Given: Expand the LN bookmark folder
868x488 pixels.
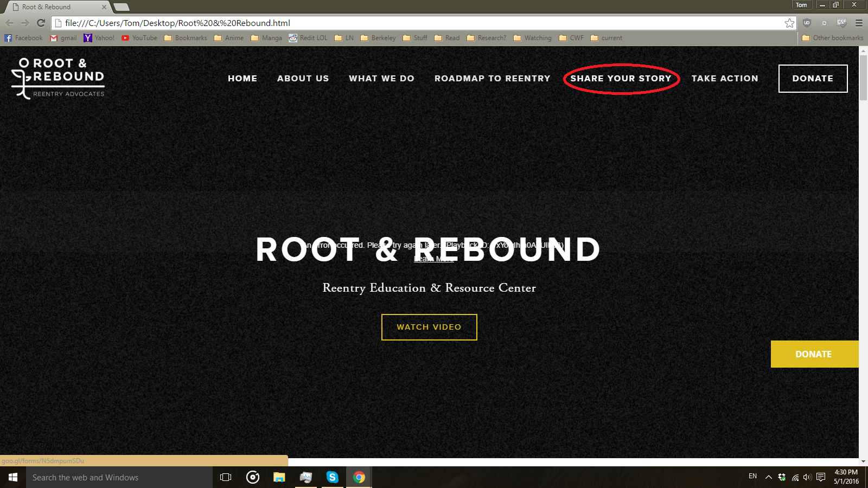Looking at the screenshot, I should (344, 38).
